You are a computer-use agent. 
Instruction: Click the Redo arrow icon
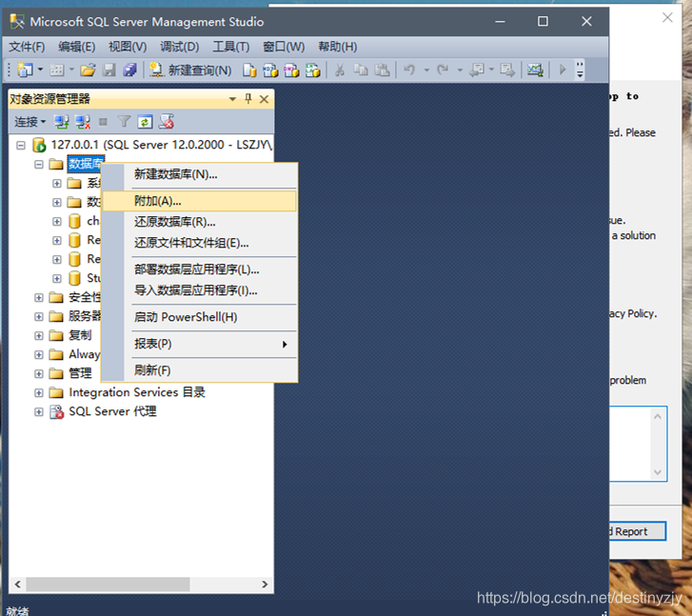click(443, 70)
